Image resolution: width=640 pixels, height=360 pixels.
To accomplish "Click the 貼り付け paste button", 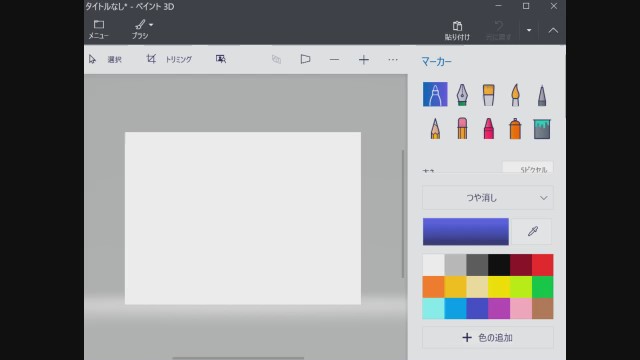I will tap(457, 31).
